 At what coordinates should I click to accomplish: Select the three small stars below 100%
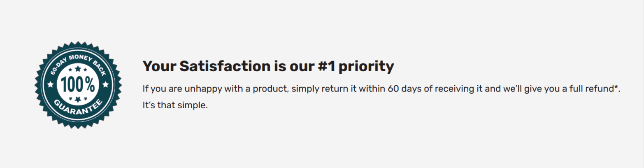click(x=78, y=99)
